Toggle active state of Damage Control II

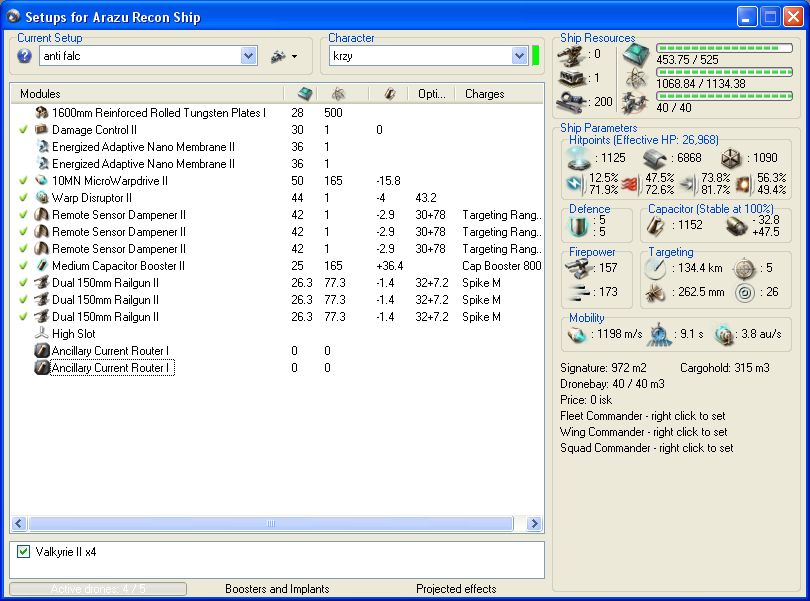(x=23, y=130)
